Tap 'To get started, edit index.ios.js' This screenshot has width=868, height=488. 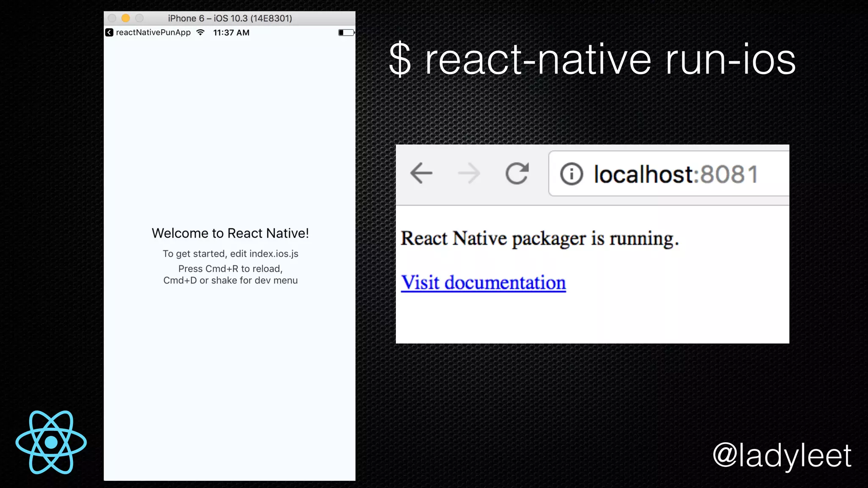tap(231, 254)
